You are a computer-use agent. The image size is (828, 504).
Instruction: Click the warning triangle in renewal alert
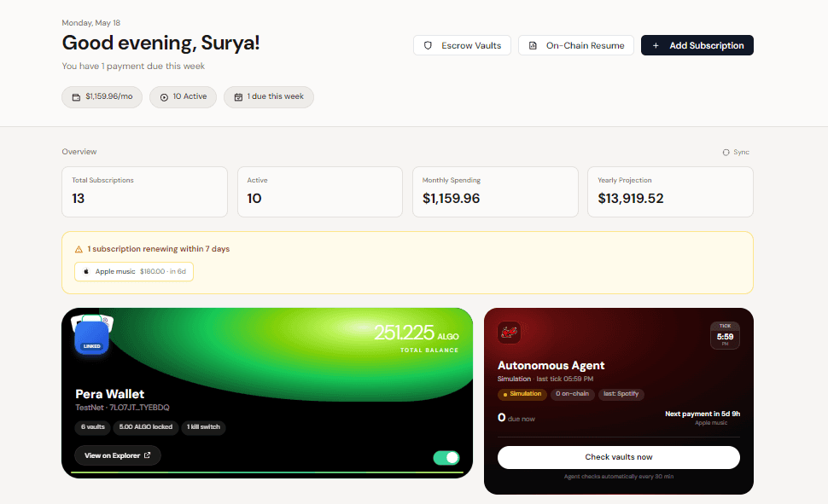[79, 249]
